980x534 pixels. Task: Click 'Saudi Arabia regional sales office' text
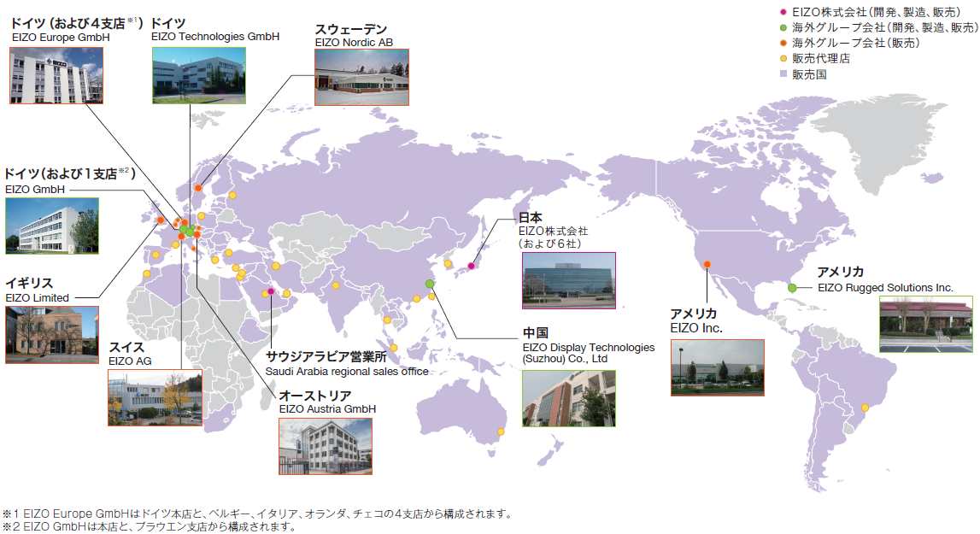click(347, 372)
